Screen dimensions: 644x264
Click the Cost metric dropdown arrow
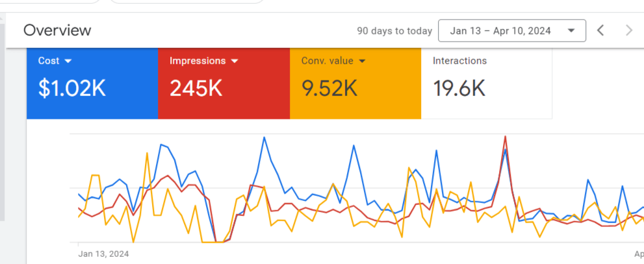[x=68, y=61]
